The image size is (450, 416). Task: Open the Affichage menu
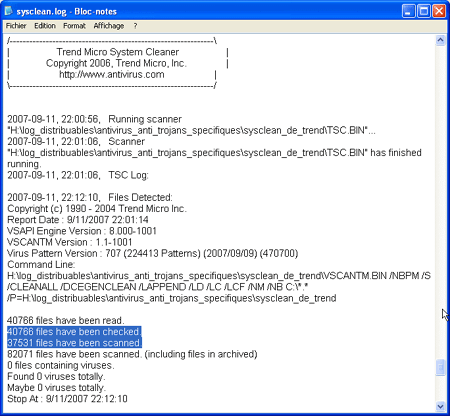(x=109, y=26)
